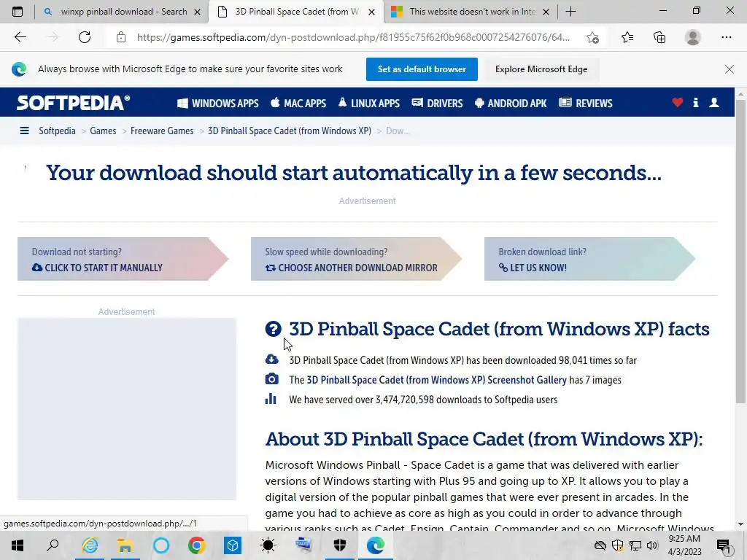Image resolution: width=747 pixels, height=560 pixels.
Task: Select the 3D Pinball Space Cadet tab
Action: [295, 12]
